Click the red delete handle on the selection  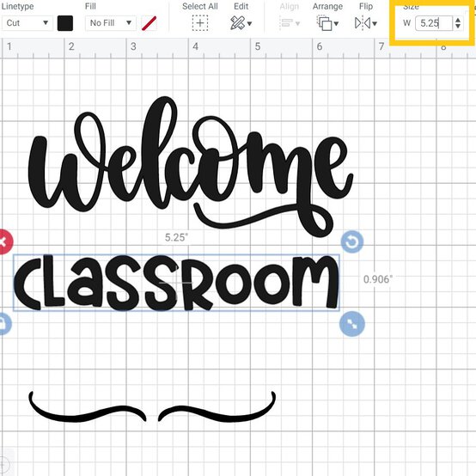(x=4, y=242)
